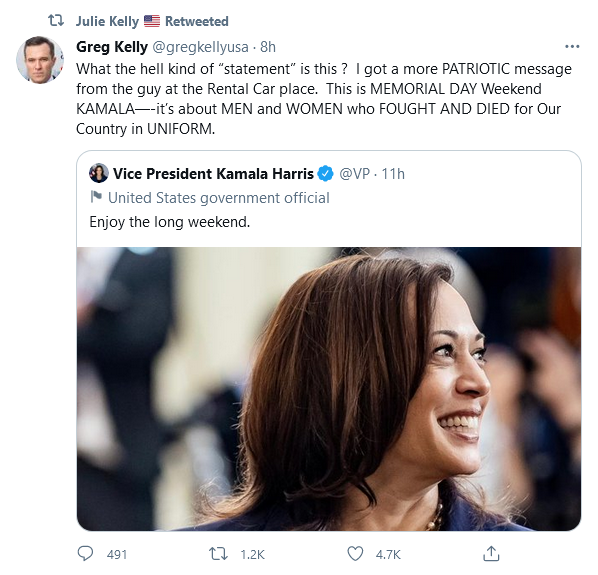This screenshot has width=598, height=575.
Task: Click the reply speech bubble icon
Action: pos(85,554)
